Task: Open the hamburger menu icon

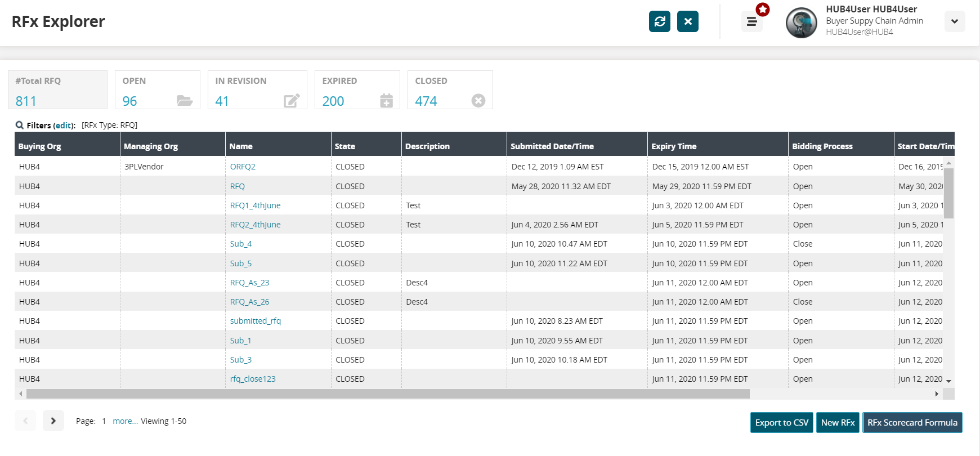Action: pos(751,22)
